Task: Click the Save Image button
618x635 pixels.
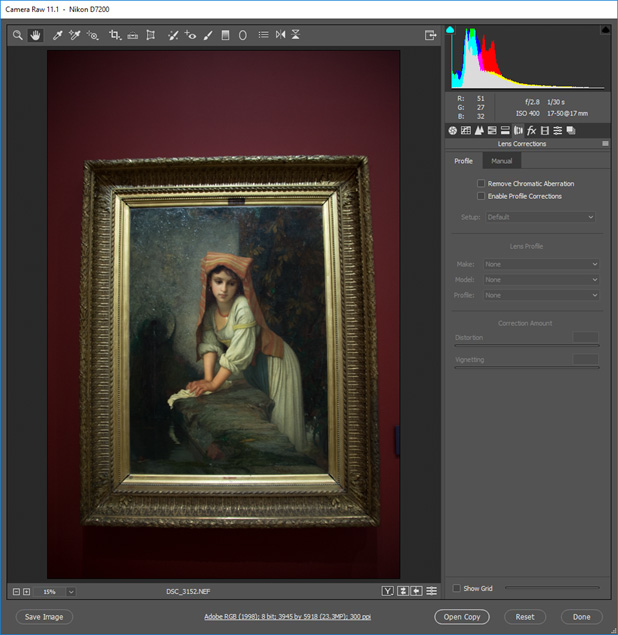Action: coord(44,617)
